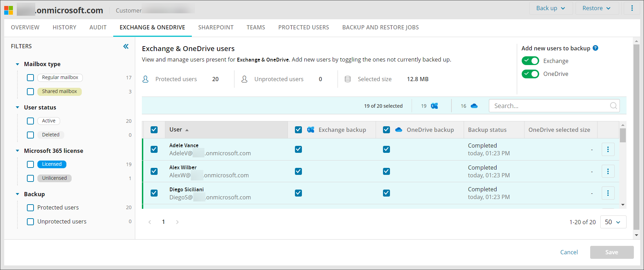Uncheck Alex Wilber's OneDrive backup checkbox
Image resolution: width=644 pixels, height=270 pixels.
386,171
